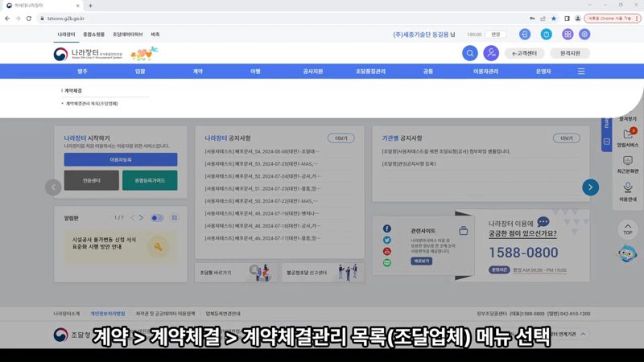Open the purple four-square grid icon
644x362 pixels.
tap(568, 35)
